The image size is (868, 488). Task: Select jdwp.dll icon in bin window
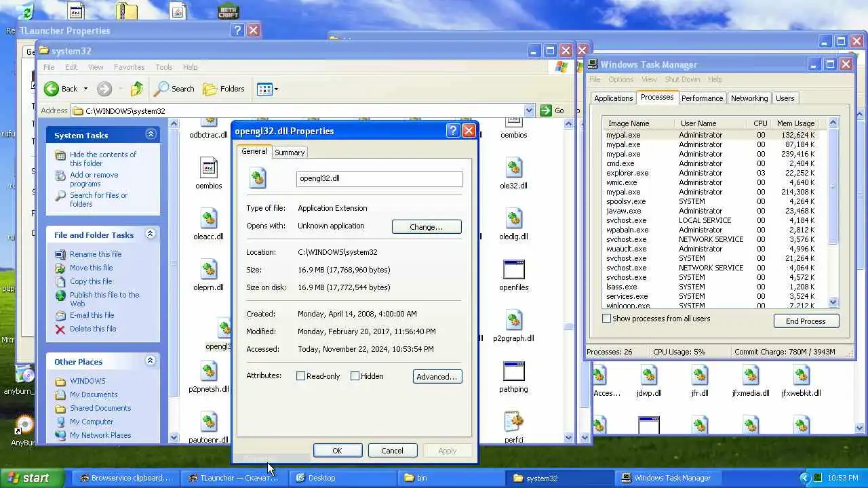(649, 375)
